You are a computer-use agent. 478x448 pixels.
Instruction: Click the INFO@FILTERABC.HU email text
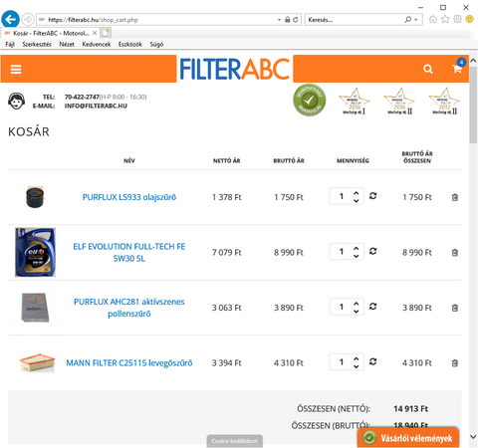pyautogui.click(x=96, y=106)
